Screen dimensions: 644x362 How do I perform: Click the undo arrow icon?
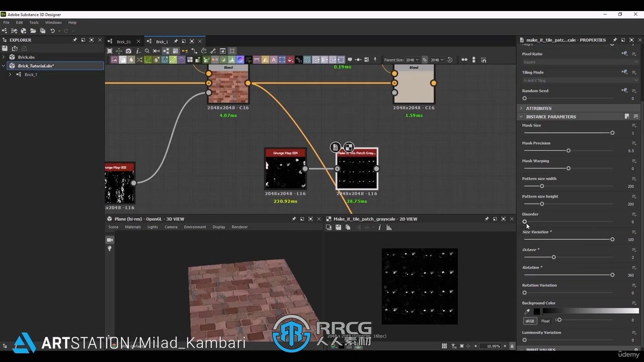pyautogui.click(x=52, y=31)
